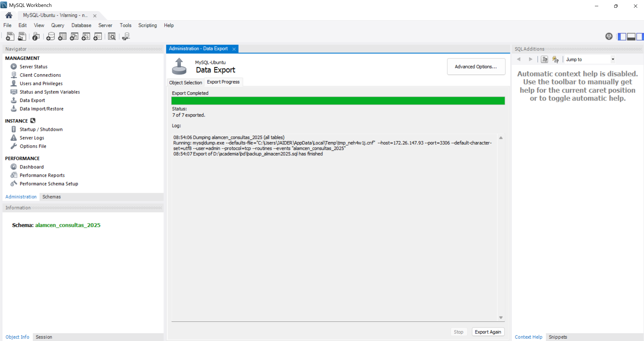Close the Administration - Data Export tab
The width and height of the screenshot is (644, 341).
pyautogui.click(x=234, y=49)
